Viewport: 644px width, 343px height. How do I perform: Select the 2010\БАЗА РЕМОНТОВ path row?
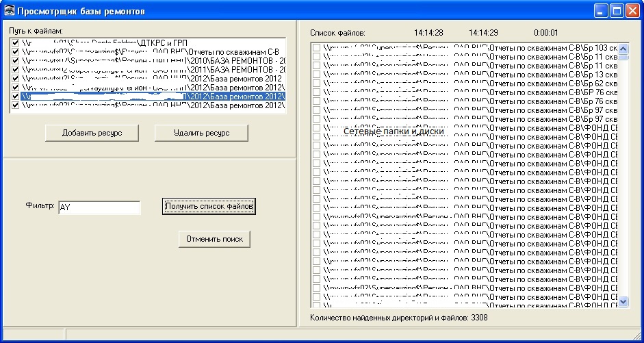tap(153, 61)
